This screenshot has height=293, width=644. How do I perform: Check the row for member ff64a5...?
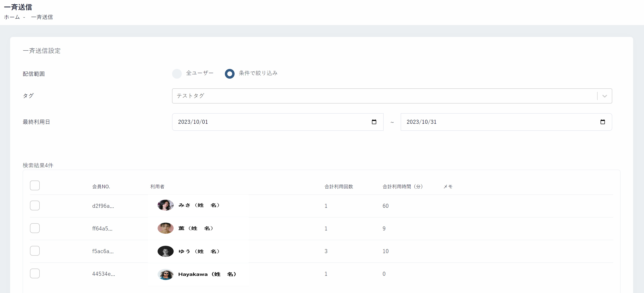click(x=35, y=228)
